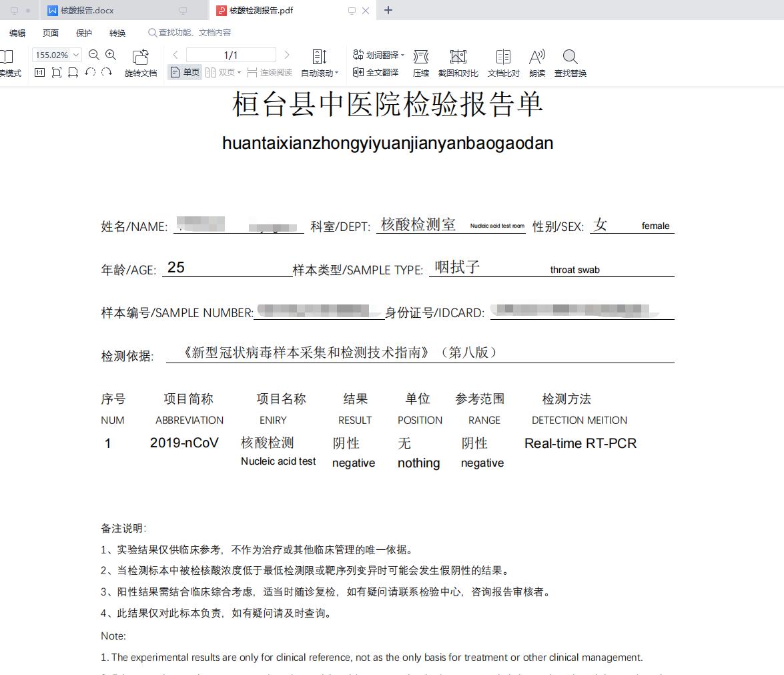Click the next page arrow button

click(286, 55)
